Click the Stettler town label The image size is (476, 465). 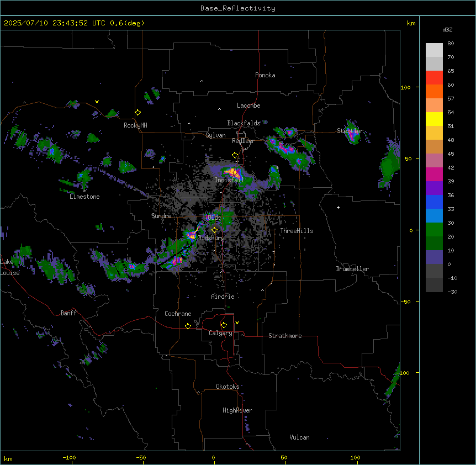350,131
